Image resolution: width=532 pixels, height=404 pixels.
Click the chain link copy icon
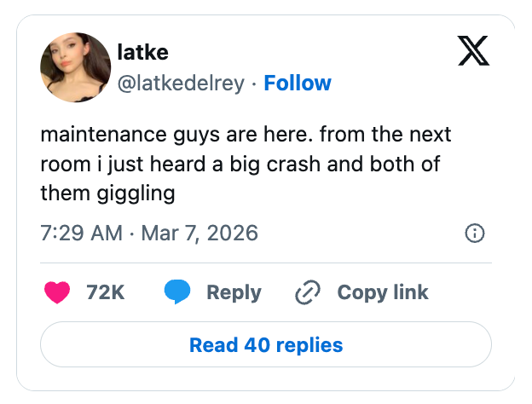click(x=305, y=293)
